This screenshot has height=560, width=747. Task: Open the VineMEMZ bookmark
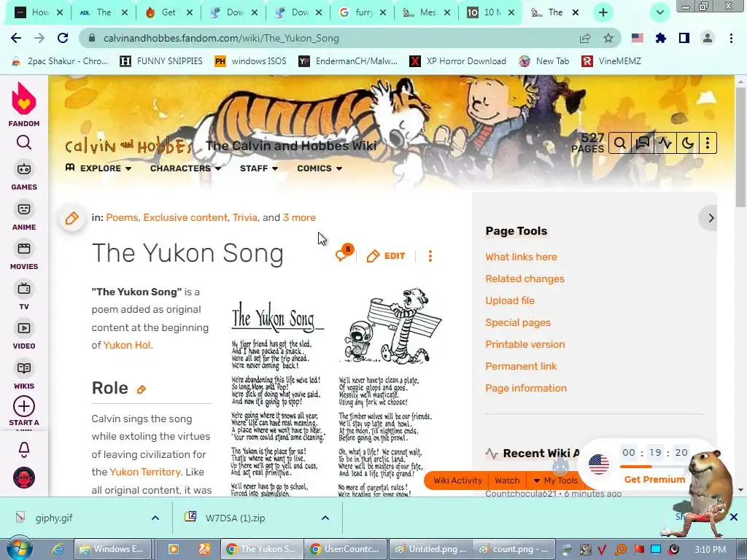click(611, 61)
